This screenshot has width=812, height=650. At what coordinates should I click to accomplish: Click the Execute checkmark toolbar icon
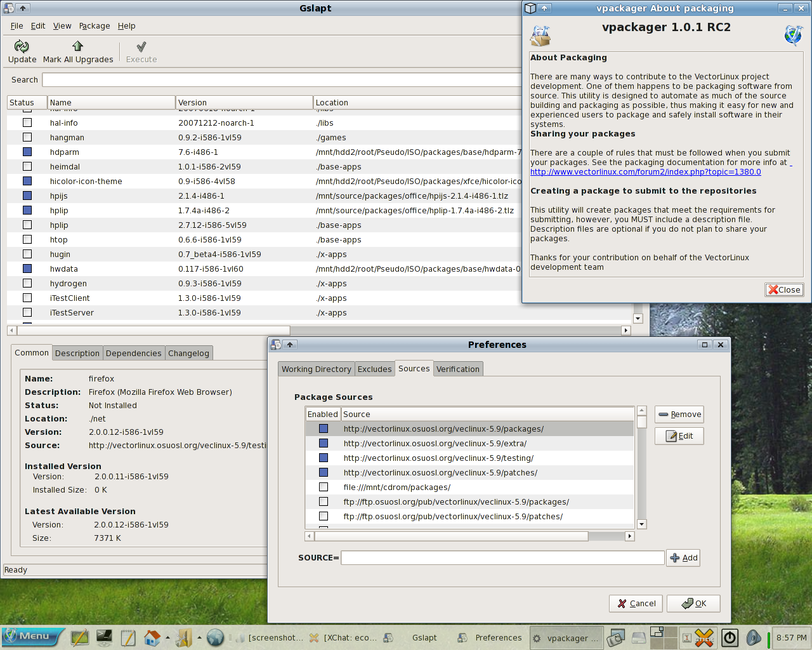click(x=141, y=46)
